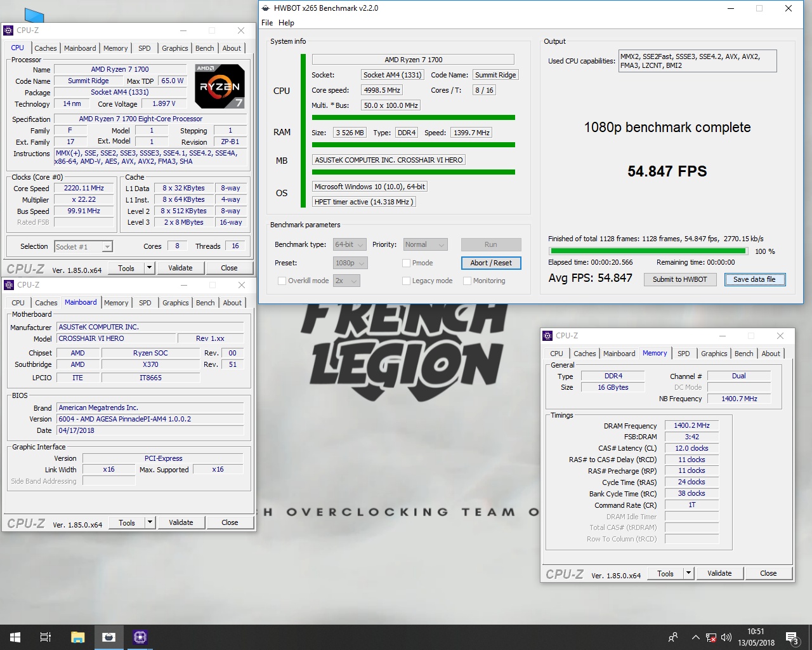Minimize the HWBOT x265 Benchmark window
Screen dimensions: 812x650
tap(731, 8)
